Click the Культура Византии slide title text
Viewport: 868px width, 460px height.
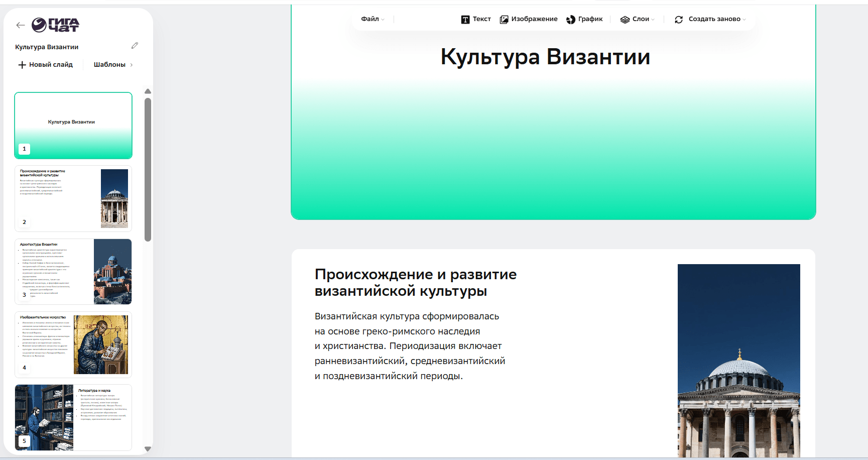pyautogui.click(x=545, y=57)
